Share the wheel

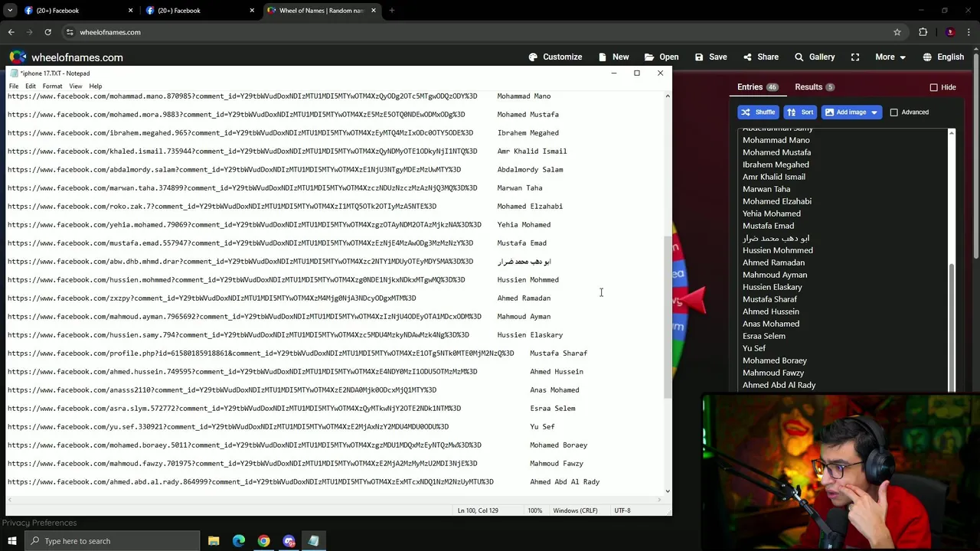click(760, 57)
